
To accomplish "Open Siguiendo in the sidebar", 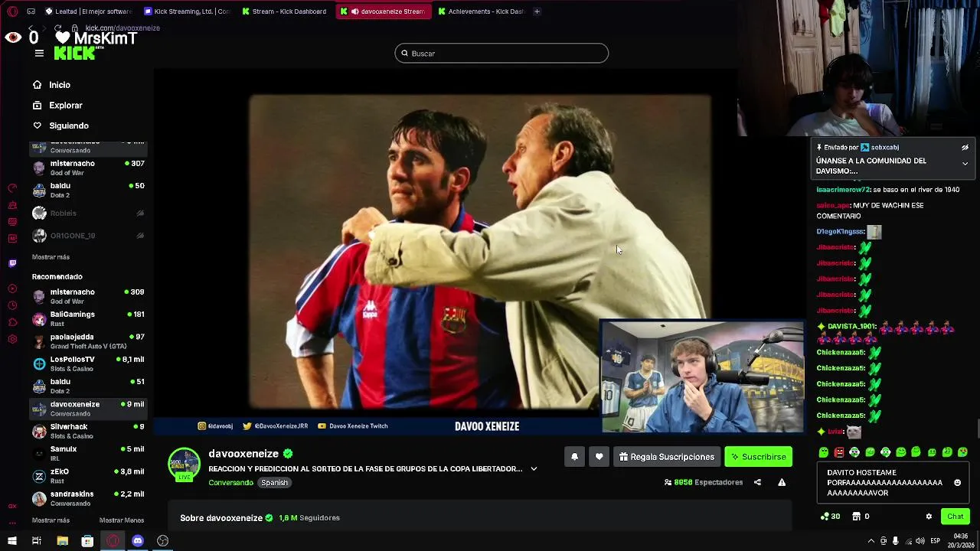I will coord(60,126).
